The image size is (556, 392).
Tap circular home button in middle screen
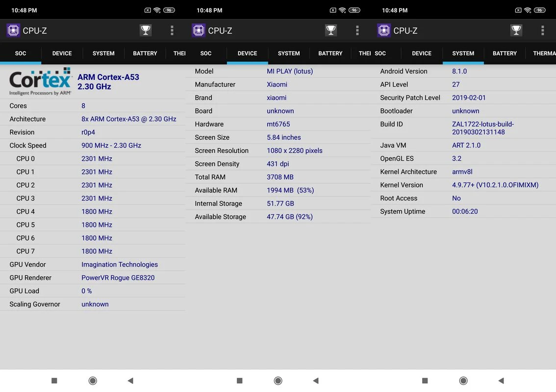pos(278,381)
